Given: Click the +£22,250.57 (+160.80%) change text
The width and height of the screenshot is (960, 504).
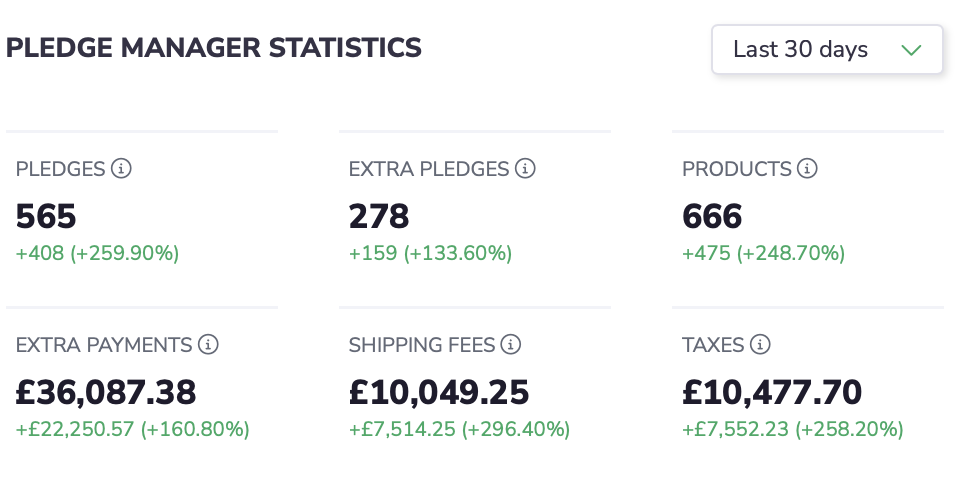Looking at the screenshot, I should 133,429.
